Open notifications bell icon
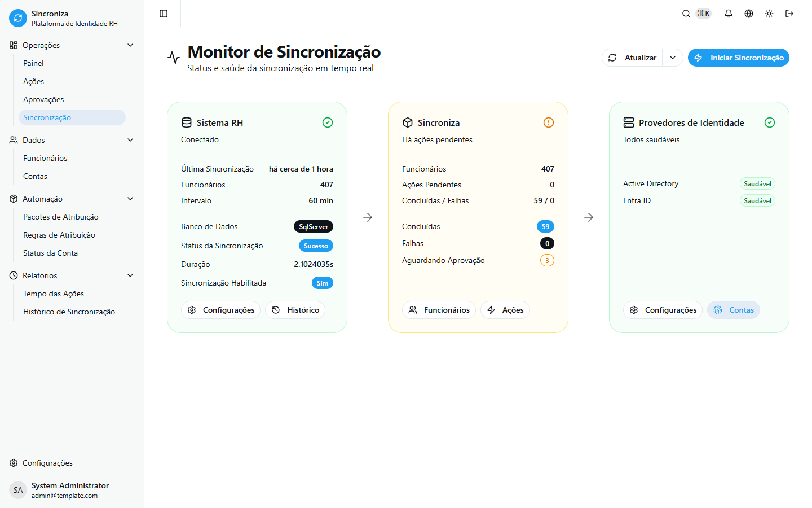The width and height of the screenshot is (812, 508). coord(729,14)
